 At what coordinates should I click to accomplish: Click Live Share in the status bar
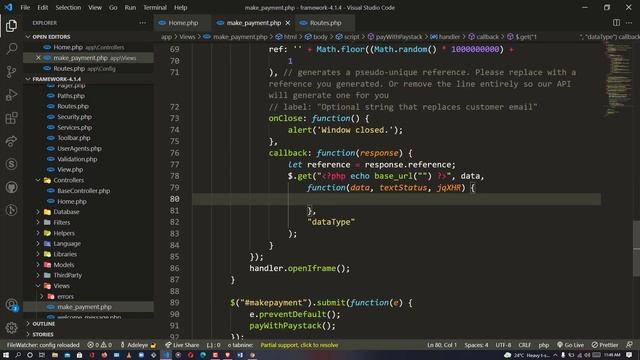click(x=182, y=345)
